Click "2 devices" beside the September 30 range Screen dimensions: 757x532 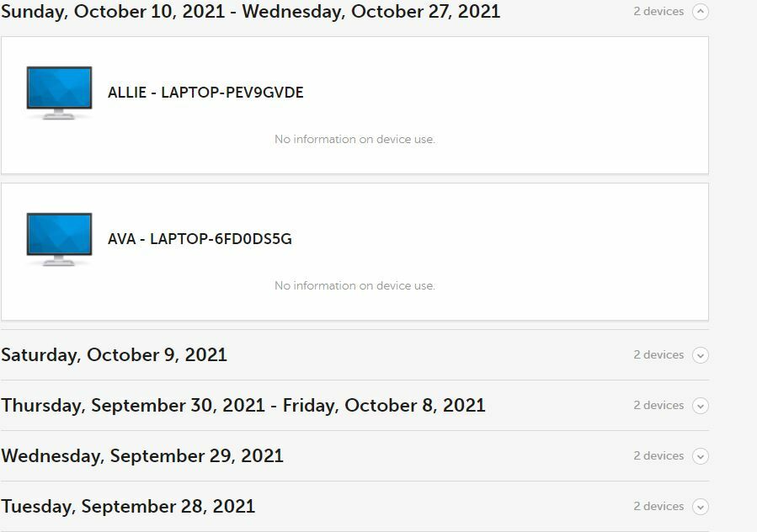pos(658,406)
